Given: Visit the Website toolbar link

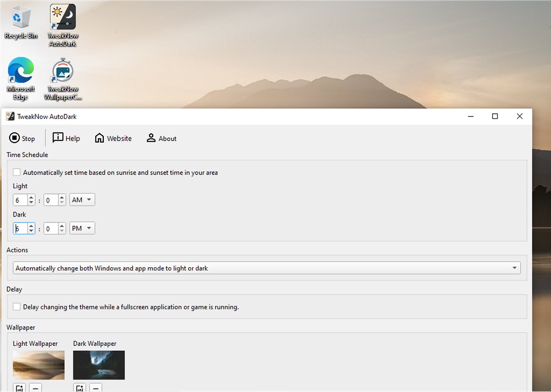Looking at the screenshot, I should pyautogui.click(x=113, y=138).
